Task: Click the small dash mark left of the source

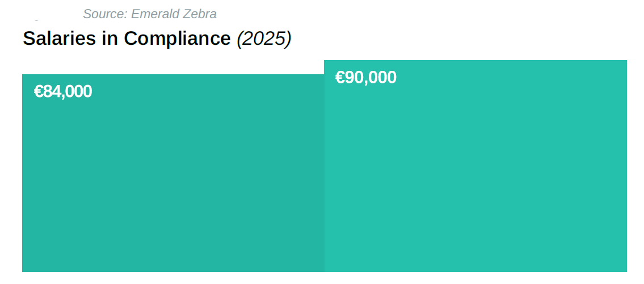Action: (36, 20)
